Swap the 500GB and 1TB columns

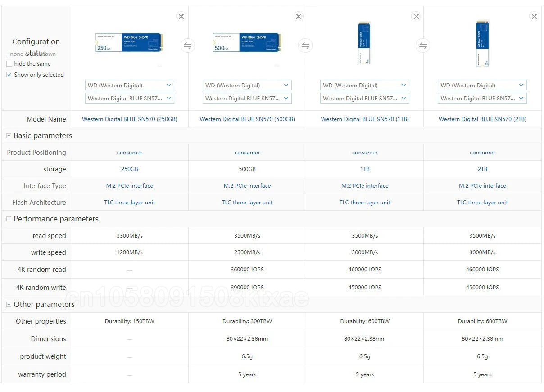click(305, 45)
